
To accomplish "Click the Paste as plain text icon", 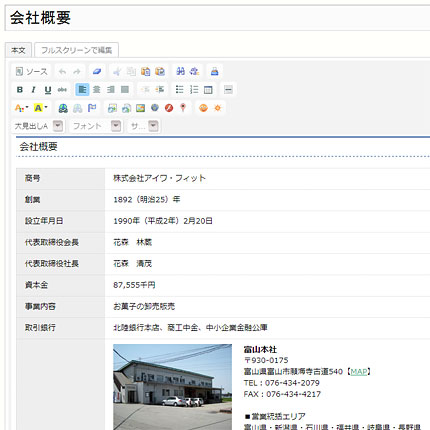I will 146,71.
